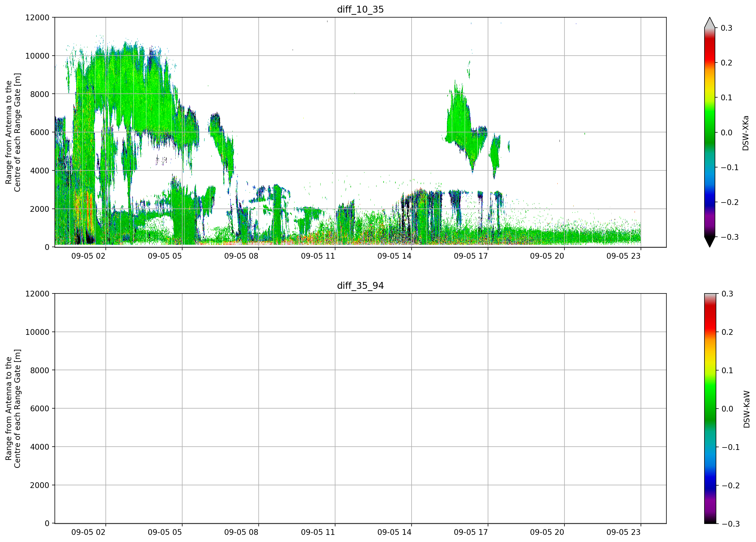Click the black lower extend arrow of DSW-XKa colorbar
The height and width of the screenshot is (542, 756).
coord(710,242)
